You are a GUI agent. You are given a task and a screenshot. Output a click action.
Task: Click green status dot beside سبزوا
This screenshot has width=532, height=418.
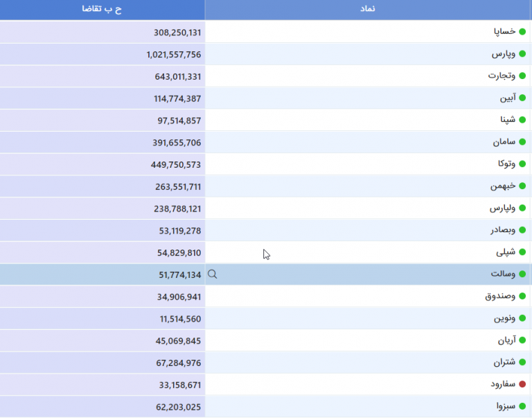(522, 406)
